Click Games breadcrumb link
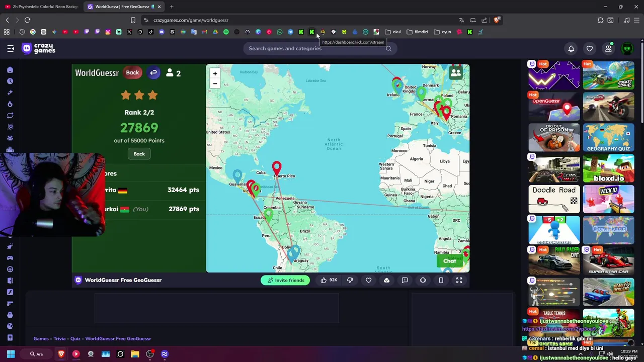Image resolution: width=644 pixels, height=362 pixels. [x=41, y=339]
